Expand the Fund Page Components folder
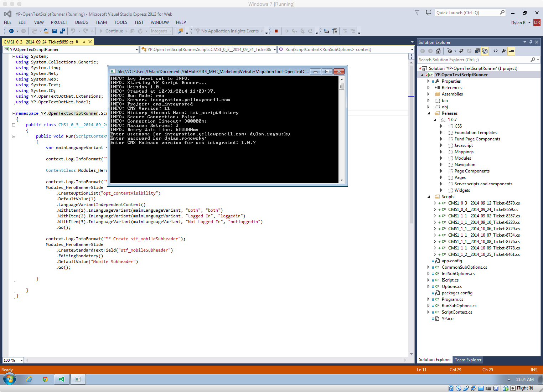Image resolution: width=543 pixels, height=392 pixels. pos(441,139)
